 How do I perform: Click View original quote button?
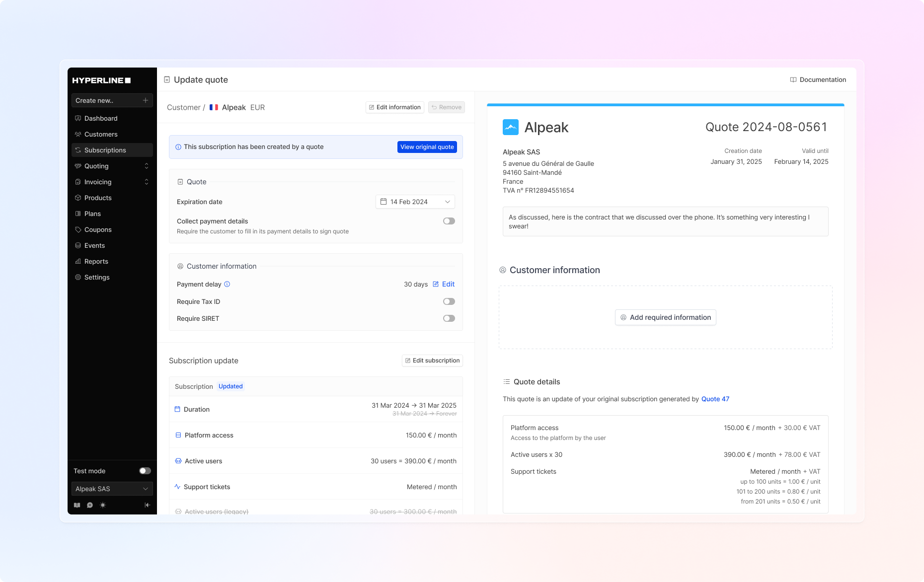click(x=427, y=147)
